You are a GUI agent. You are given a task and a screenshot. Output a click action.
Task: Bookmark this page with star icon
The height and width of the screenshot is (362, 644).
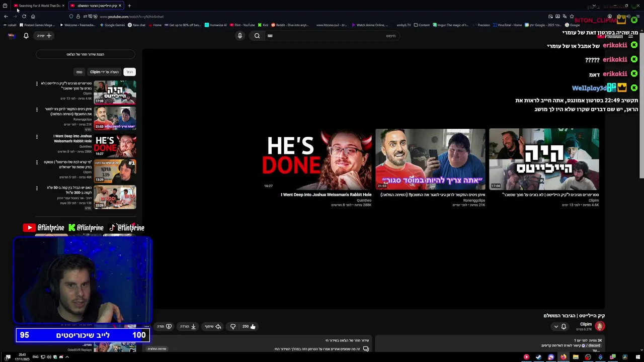[x=571, y=17]
